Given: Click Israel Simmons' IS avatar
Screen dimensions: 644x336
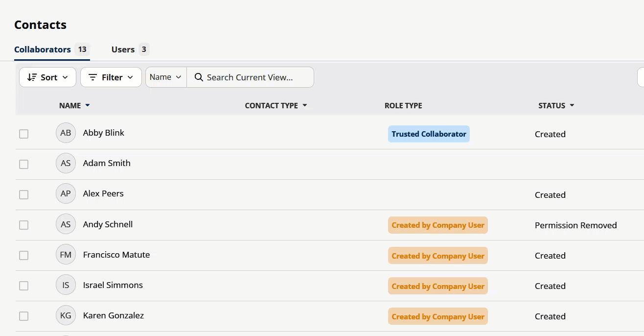Looking at the screenshot, I should tap(66, 285).
